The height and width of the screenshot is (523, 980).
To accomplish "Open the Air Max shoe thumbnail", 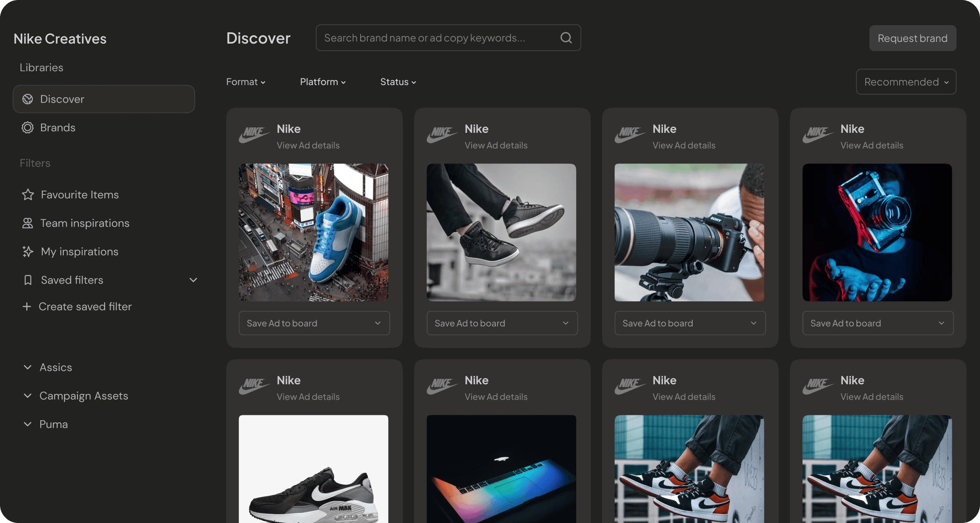I will click(x=313, y=469).
